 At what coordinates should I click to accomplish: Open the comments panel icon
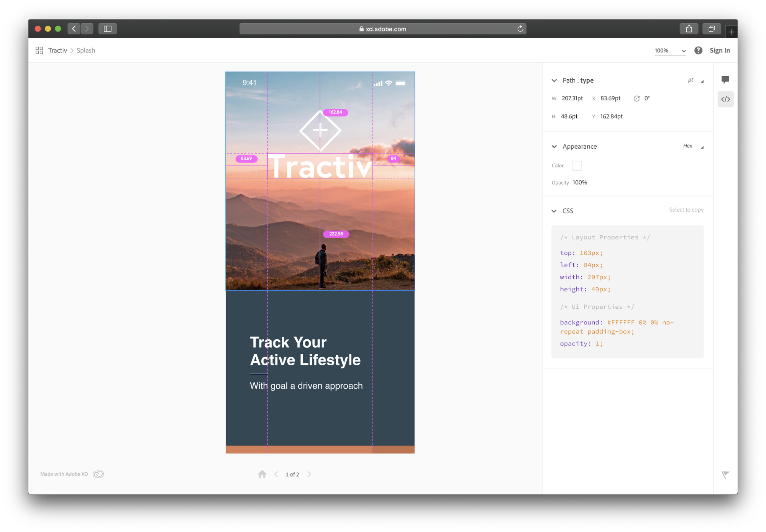725,80
